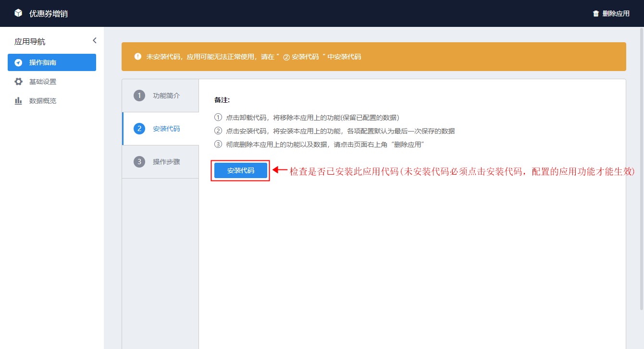Click the paper plane icon beside 操作指南
Viewport: 644px width, 349px height.
(x=18, y=62)
